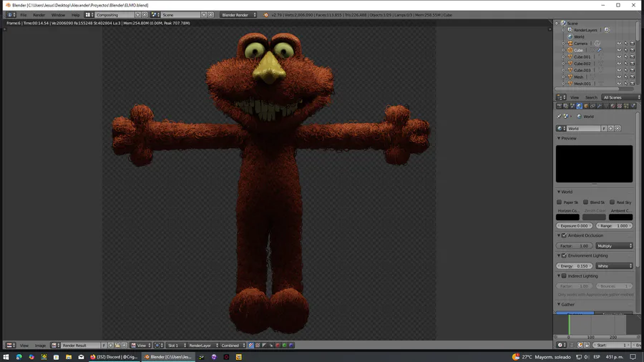
Task: Open the All Scenes outliner filter dropdown
Action: pos(621,97)
